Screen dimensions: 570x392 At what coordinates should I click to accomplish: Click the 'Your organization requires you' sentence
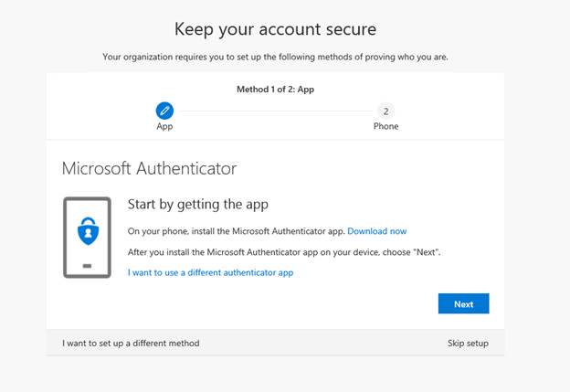275,57
